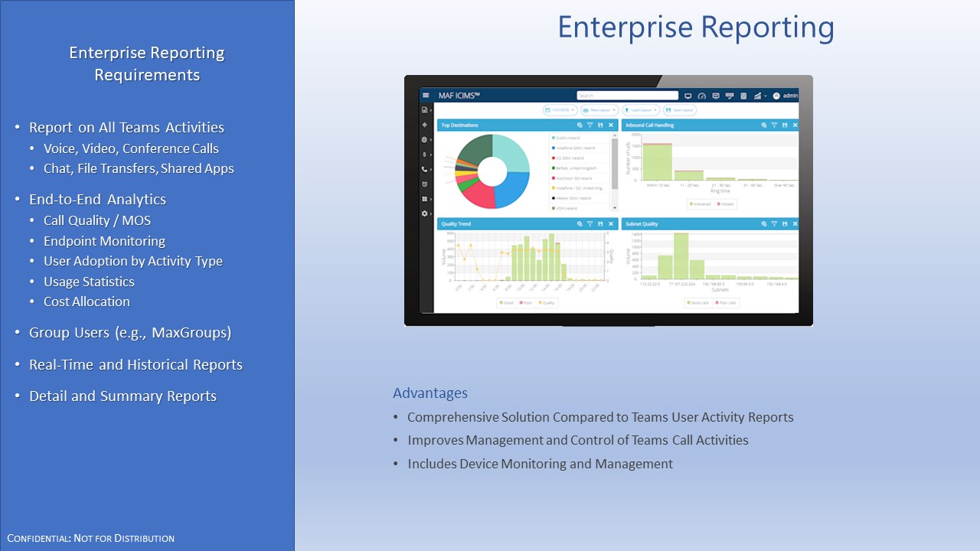Open the 1/31/2018 date dropdown
980x551 pixels.
560,110
